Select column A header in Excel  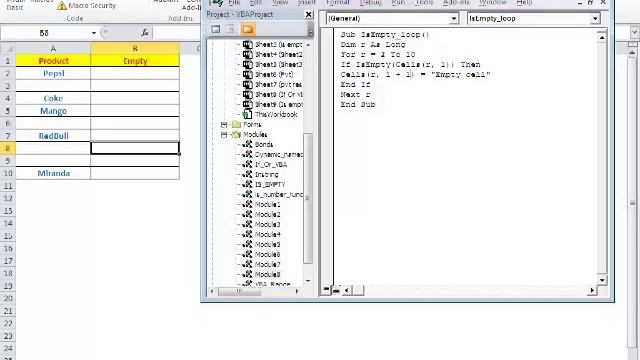click(x=53, y=49)
